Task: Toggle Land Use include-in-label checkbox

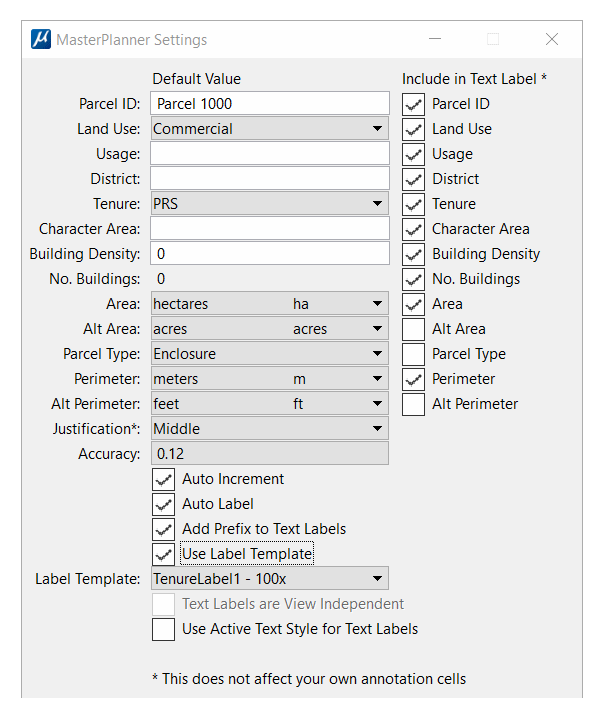Action: [414, 129]
